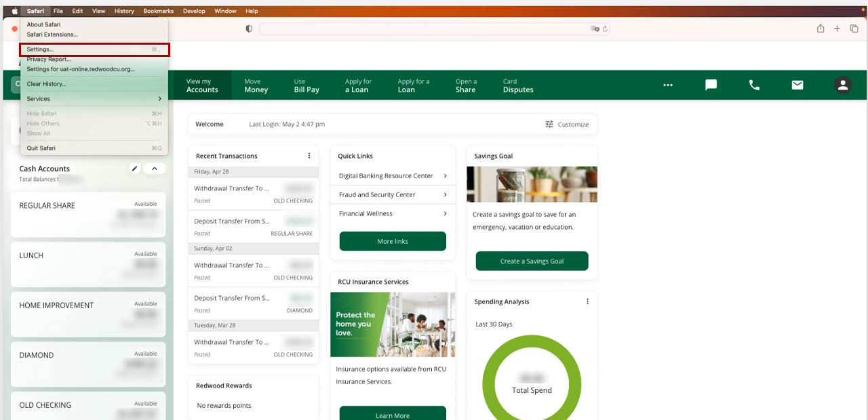Open the mail envelope icon

pos(797,85)
